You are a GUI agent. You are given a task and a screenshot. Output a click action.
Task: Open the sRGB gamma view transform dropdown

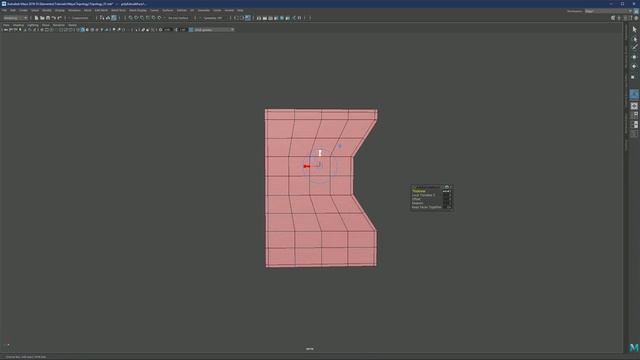coord(214,30)
